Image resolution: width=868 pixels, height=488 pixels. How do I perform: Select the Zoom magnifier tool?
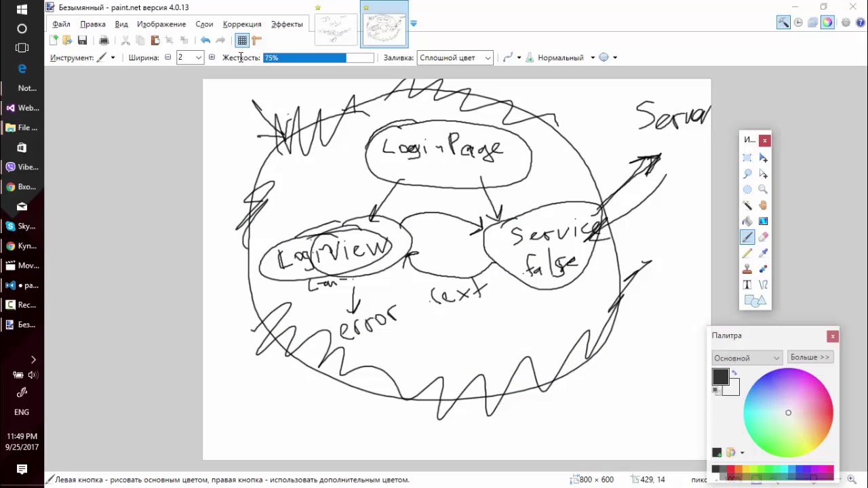764,190
